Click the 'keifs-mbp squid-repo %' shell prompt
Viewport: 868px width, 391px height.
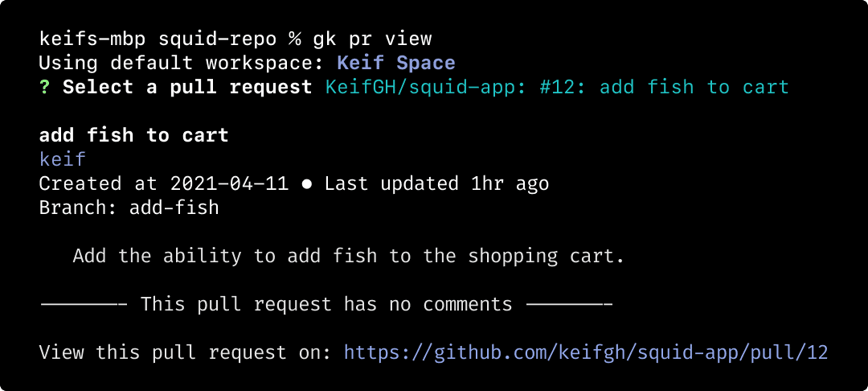[x=167, y=39]
